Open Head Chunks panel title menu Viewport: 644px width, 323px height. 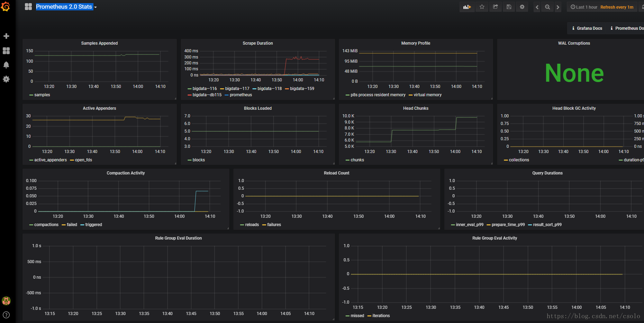coord(416,108)
